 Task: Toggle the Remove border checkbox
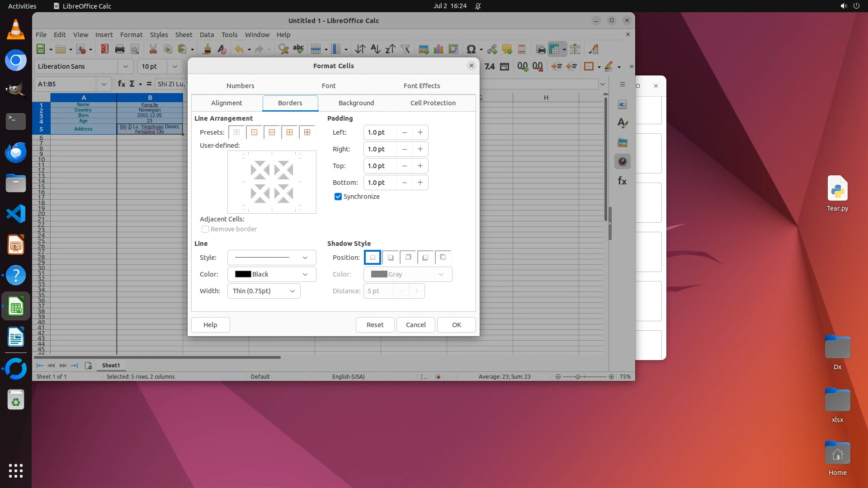coord(205,229)
